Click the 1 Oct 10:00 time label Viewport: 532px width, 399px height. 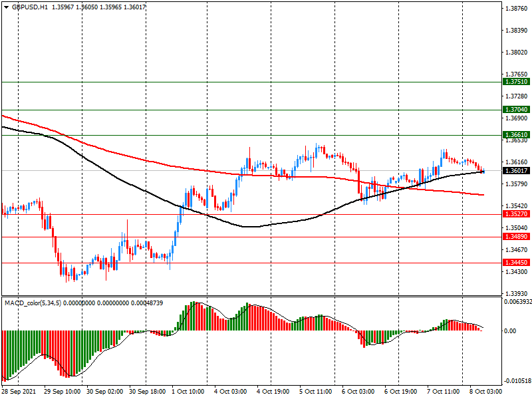(x=188, y=392)
